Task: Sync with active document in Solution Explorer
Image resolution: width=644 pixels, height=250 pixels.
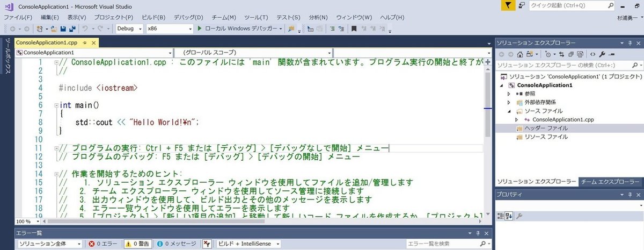Action: [x=561, y=54]
